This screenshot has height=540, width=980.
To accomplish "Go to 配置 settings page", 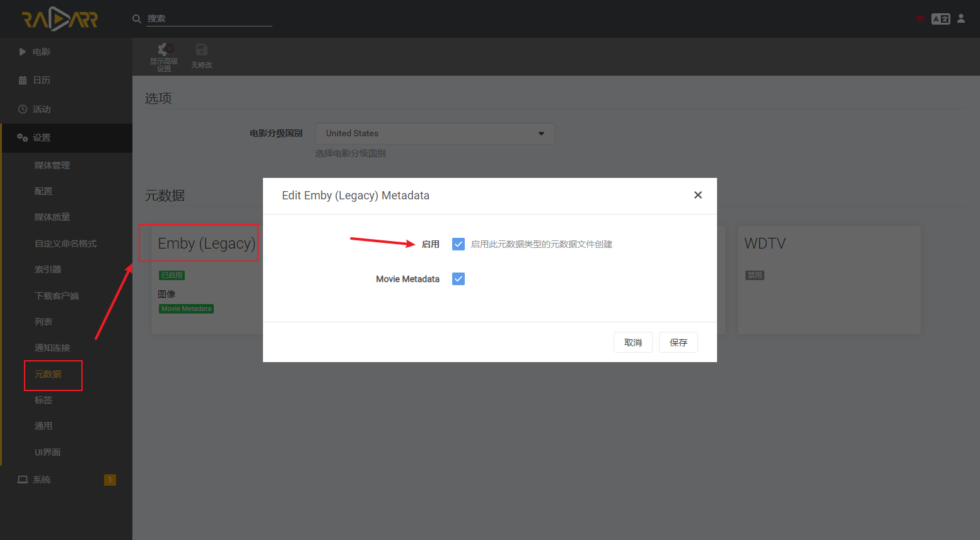I will click(x=44, y=191).
